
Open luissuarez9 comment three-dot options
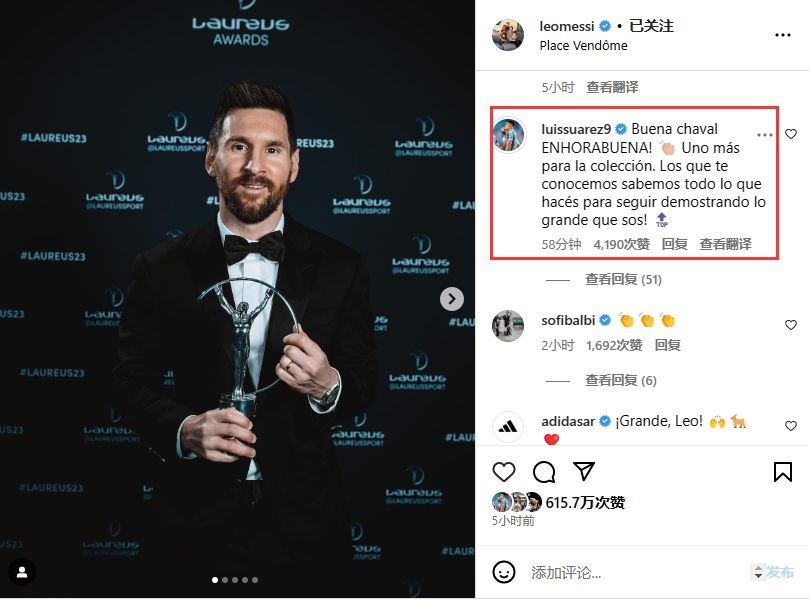click(x=765, y=135)
